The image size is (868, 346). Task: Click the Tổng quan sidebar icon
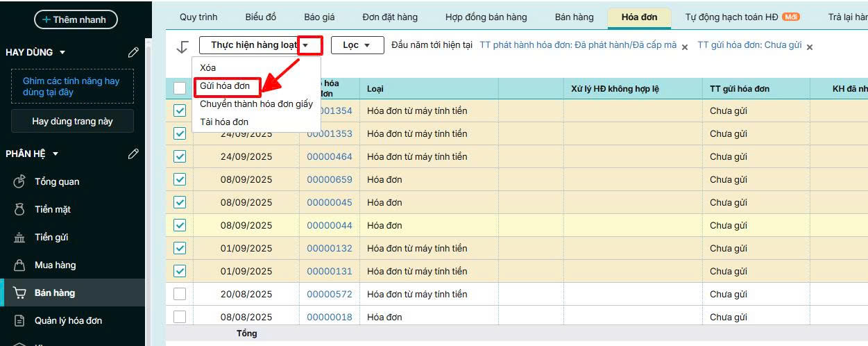pyautogui.click(x=19, y=181)
